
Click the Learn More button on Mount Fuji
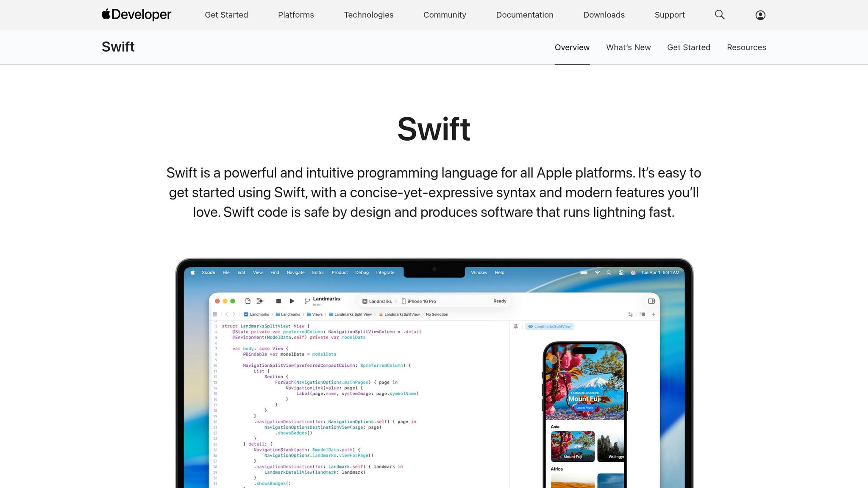[585, 407]
